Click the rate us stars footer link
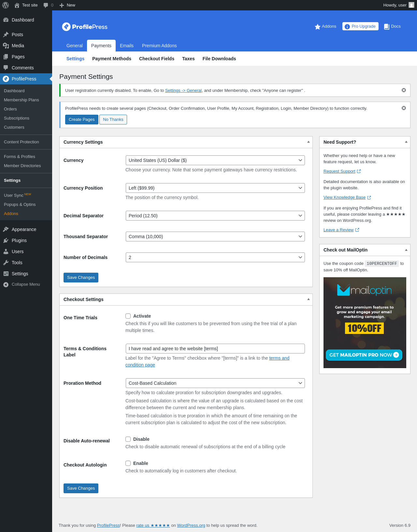The height and width of the screenshot is (532, 417). coord(153,525)
